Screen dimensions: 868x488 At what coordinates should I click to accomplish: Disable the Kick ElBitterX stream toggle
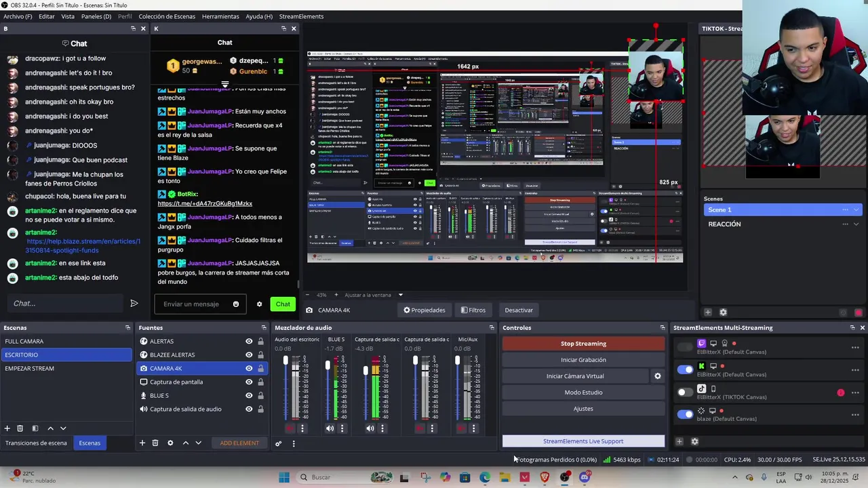pos(685,369)
